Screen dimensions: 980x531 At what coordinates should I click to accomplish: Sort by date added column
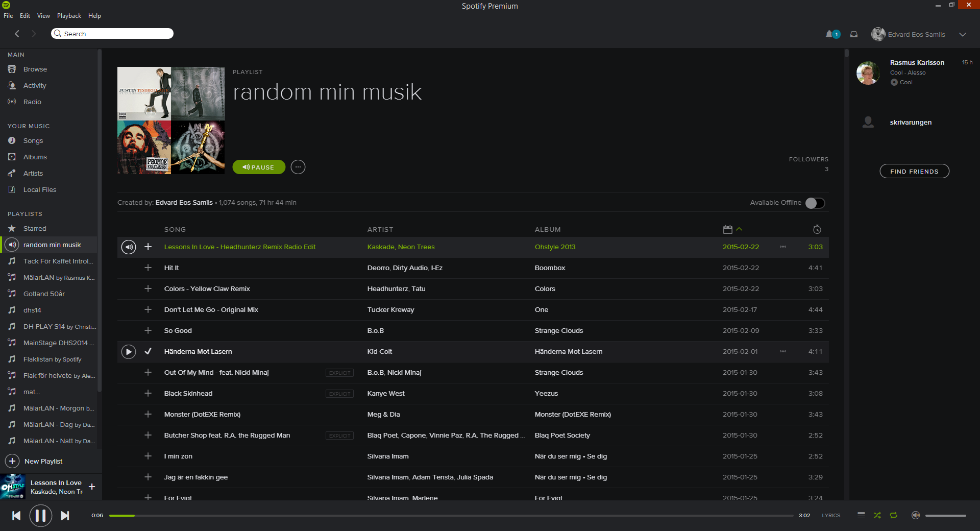(728, 230)
